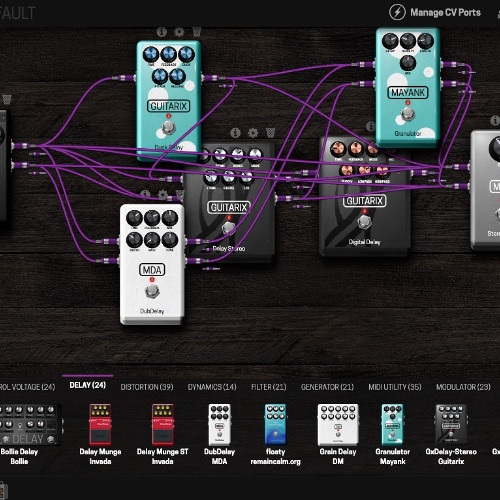This screenshot has width=500, height=500.
Task: Remove Delay Stereo pedal with trash icon
Action: (x=271, y=133)
